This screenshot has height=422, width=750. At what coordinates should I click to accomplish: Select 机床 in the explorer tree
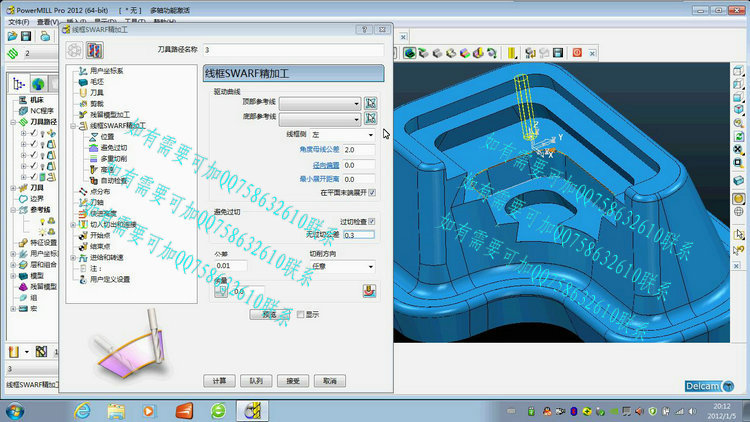coord(37,100)
